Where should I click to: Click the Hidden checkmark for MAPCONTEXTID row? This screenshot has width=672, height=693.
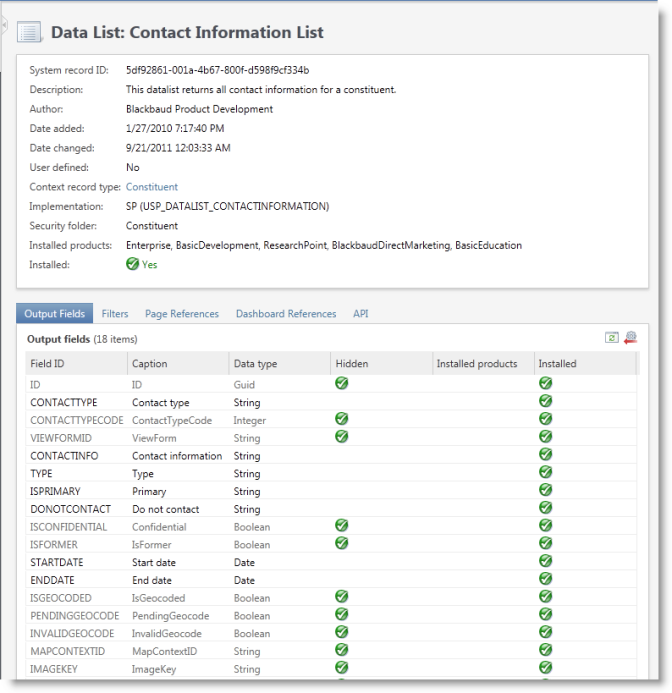(342, 651)
